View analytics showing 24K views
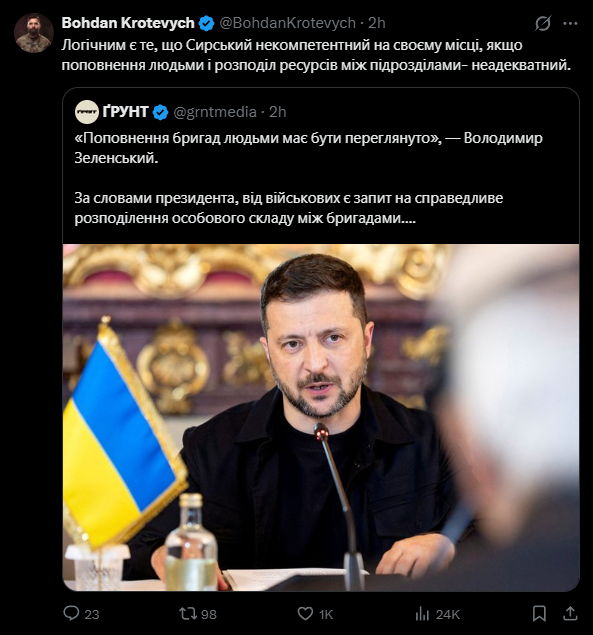The width and height of the screenshot is (593, 635). tap(437, 614)
